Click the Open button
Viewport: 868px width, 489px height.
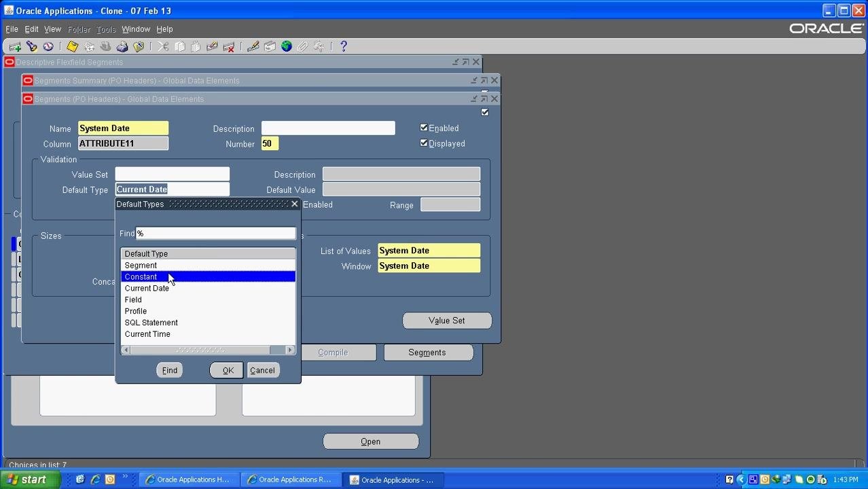coord(371,441)
